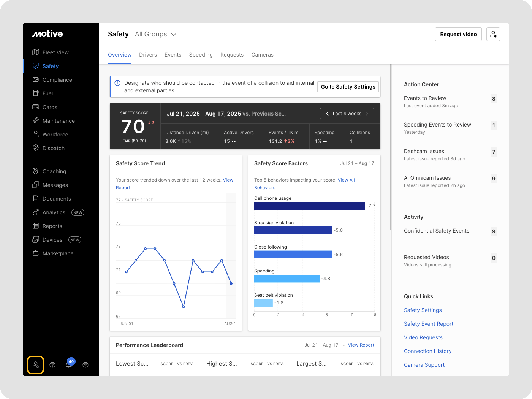Click the Go to Safety Settings button
The height and width of the screenshot is (399, 532).
pos(348,87)
